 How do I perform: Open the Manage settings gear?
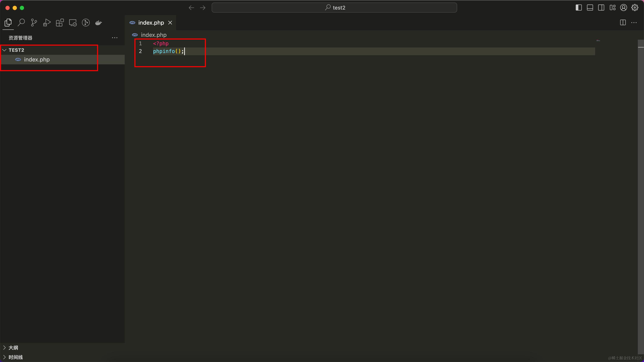634,8
